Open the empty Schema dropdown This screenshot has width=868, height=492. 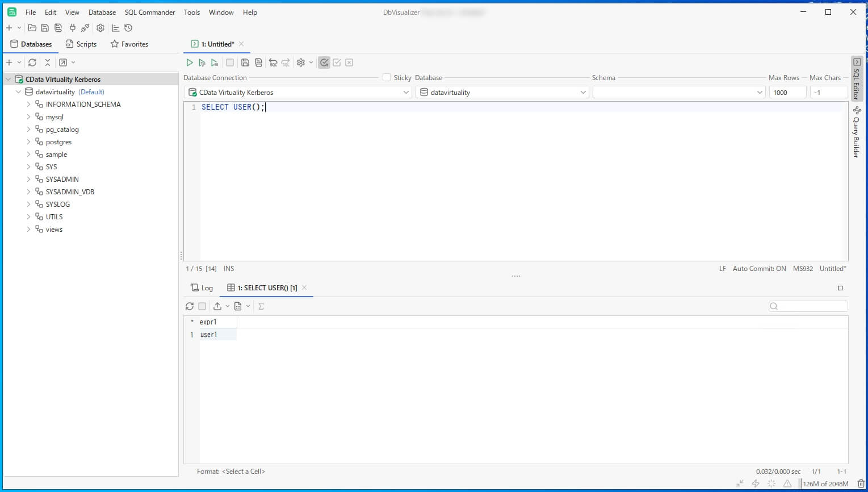click(x=679, y=92)
